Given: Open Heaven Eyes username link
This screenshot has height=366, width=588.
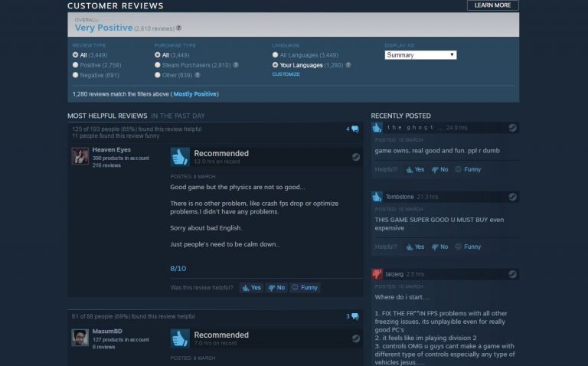Looking at the screenshot, I should pyautogui.click(x=111, y=149).
